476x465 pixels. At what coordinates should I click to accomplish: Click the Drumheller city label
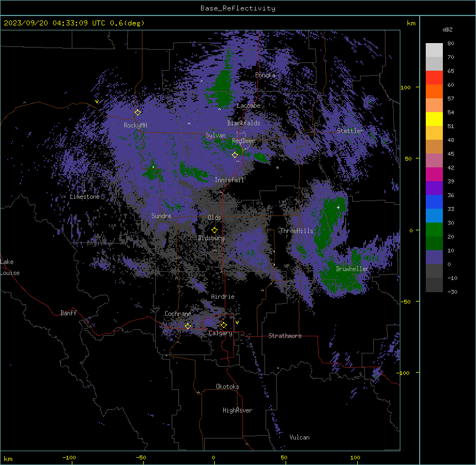pos(352,268)
